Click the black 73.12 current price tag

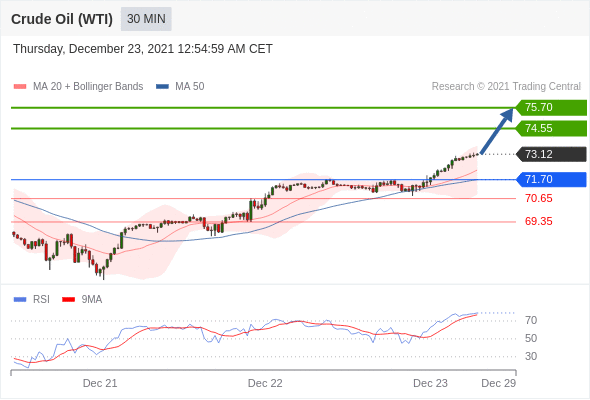tap(551, 154)
